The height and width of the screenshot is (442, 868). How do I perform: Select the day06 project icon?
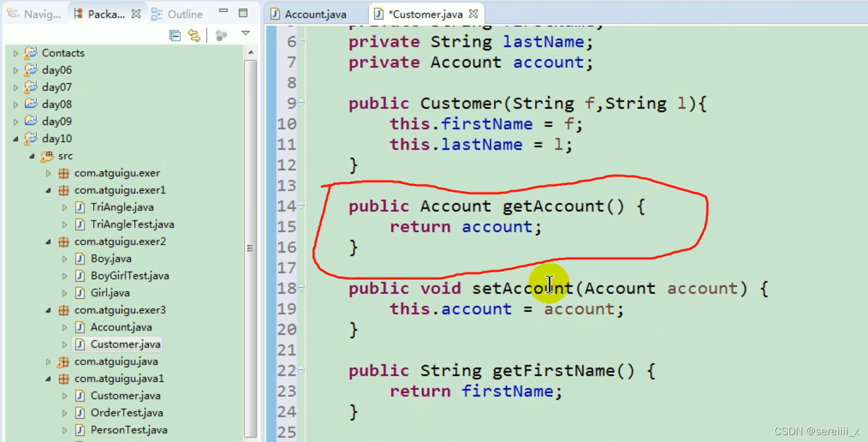point(30,70)
